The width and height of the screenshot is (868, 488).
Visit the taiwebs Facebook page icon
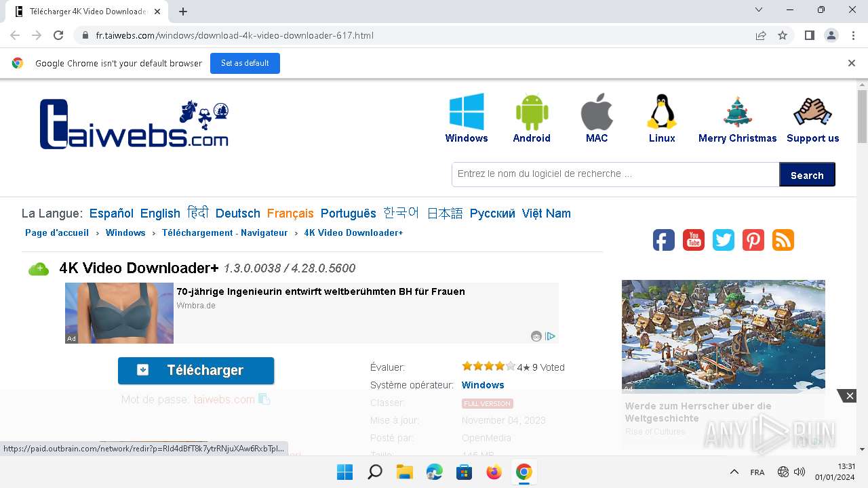664,240
